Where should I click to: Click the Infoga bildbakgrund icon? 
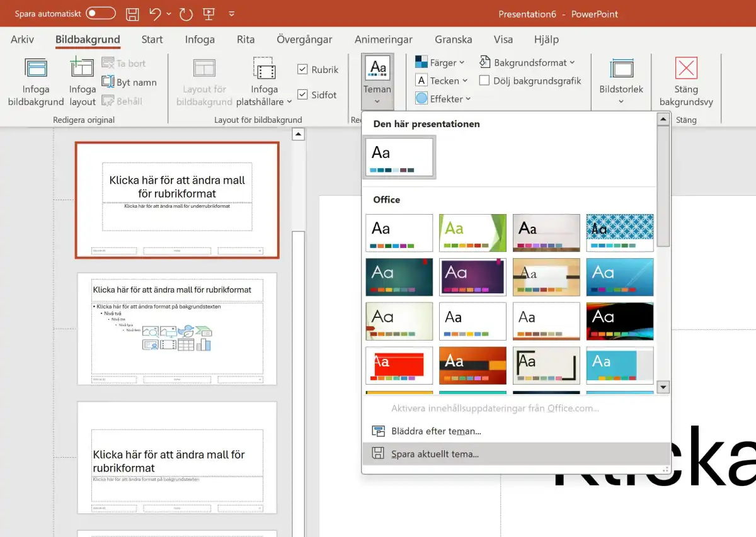pos(35,69)
